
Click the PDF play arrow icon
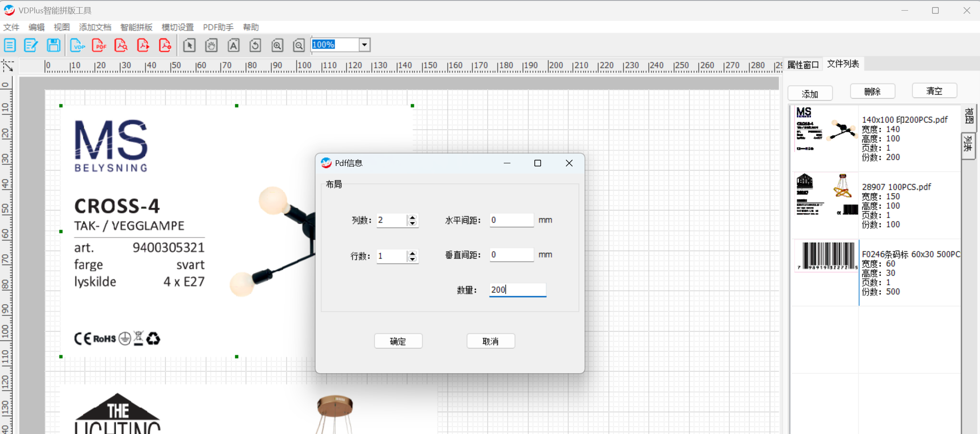pos(143,45)
